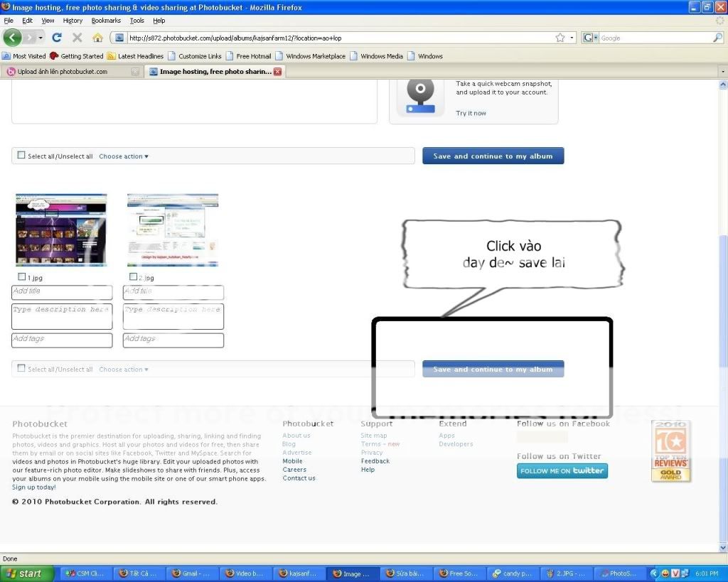The image size is (728, 582).
Task: Open the View menu
Action: (48, 21)
